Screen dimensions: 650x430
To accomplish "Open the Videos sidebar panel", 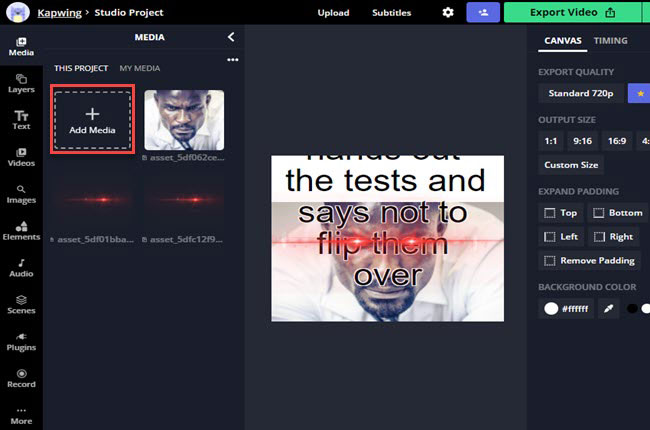I will click(21, 157).
